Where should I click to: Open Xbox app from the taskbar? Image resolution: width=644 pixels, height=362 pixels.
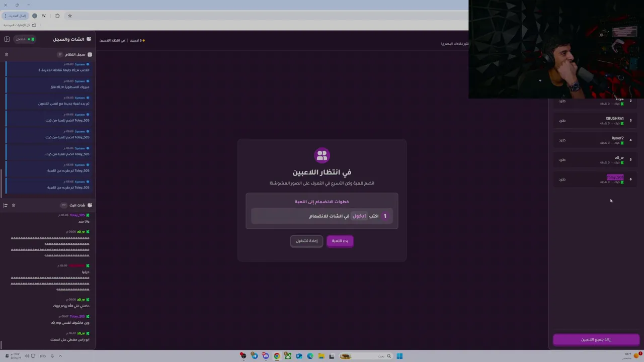point(288,356)
